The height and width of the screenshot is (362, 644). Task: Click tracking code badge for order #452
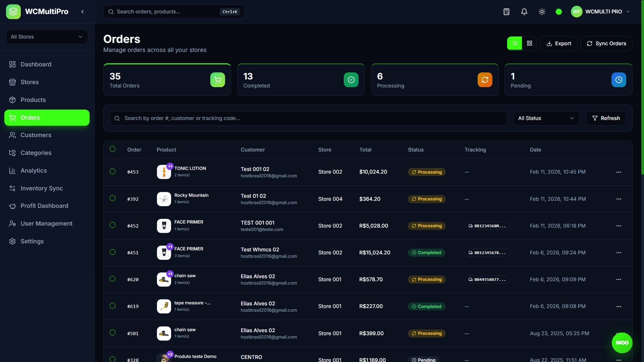[x=487, y=226]
